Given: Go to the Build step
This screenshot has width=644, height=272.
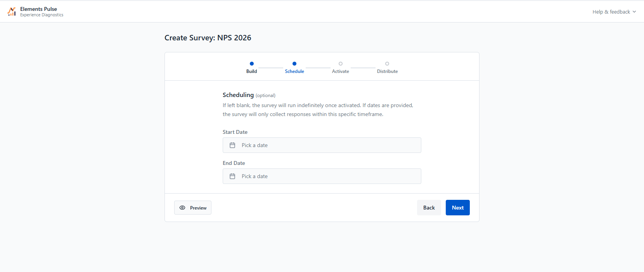Looking at the screenshot, I should tap(251, 68).
